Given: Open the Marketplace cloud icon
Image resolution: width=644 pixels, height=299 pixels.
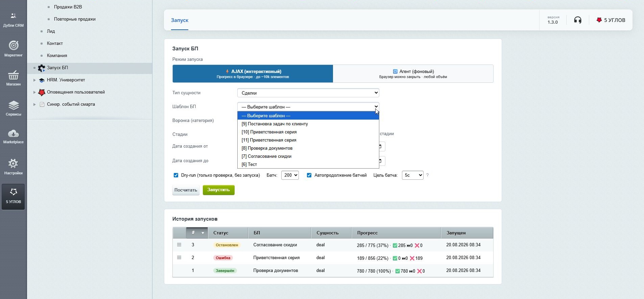Looking at the screenshot, I should 14,133.
